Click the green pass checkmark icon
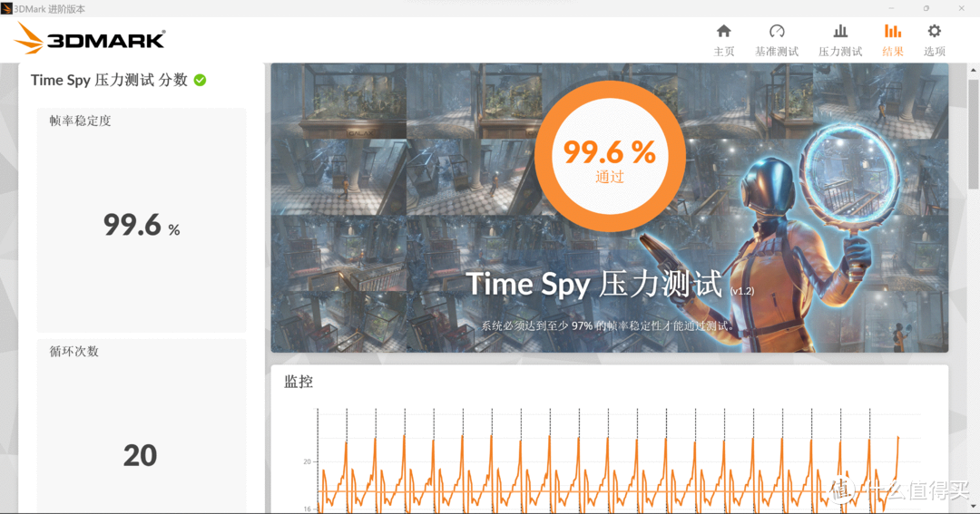The width and height of the screenshot is (980, 514). 200,80
